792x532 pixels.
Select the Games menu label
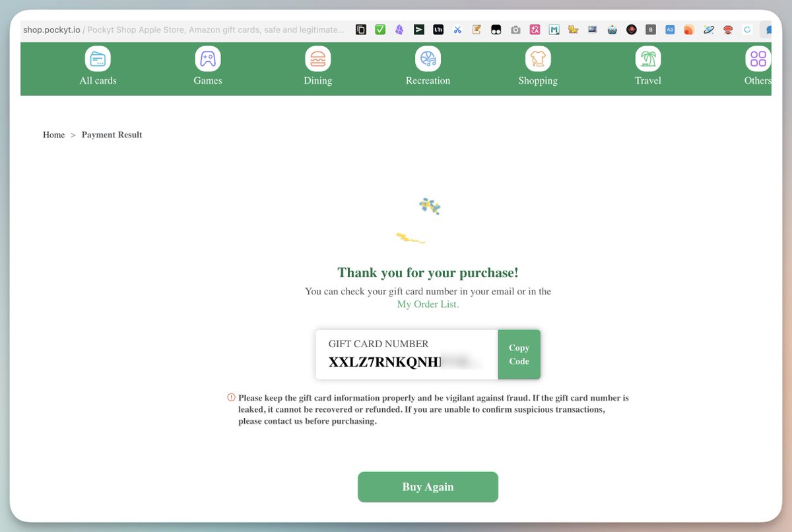(208, 81)
